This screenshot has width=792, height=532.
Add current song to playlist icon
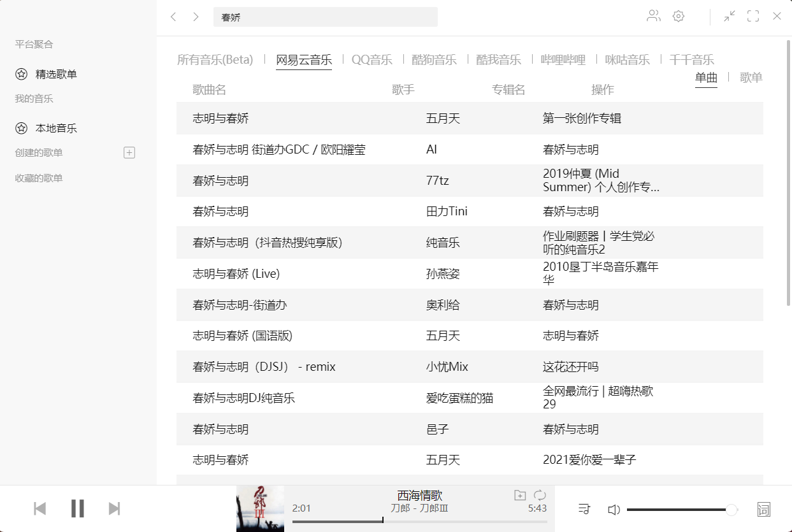(x=520, y=495)
